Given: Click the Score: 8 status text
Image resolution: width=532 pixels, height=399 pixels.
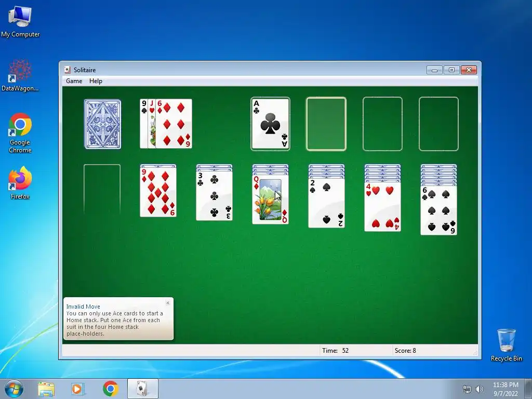Looking at the screenshot, I should tap(405, 351).
